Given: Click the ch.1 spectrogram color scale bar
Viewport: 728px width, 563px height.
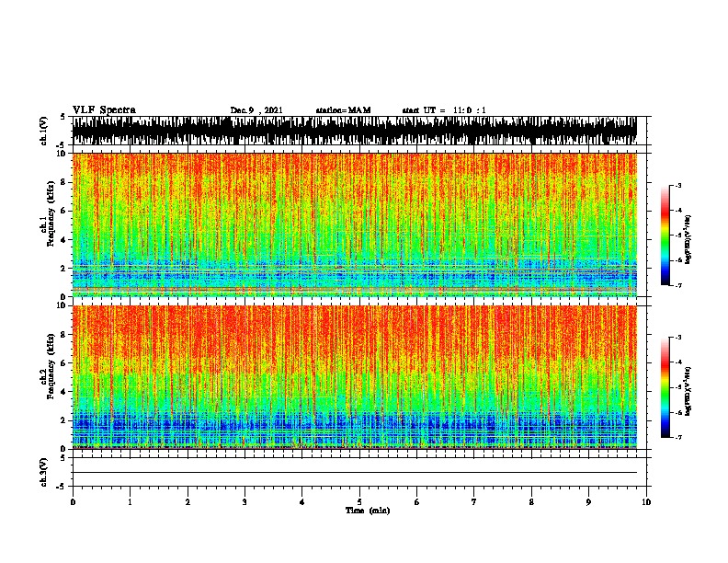Looking at the screenshot, I should pos(665,236).
